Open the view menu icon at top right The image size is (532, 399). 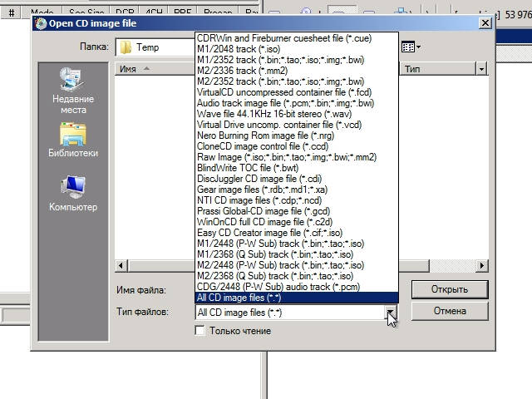411,47
